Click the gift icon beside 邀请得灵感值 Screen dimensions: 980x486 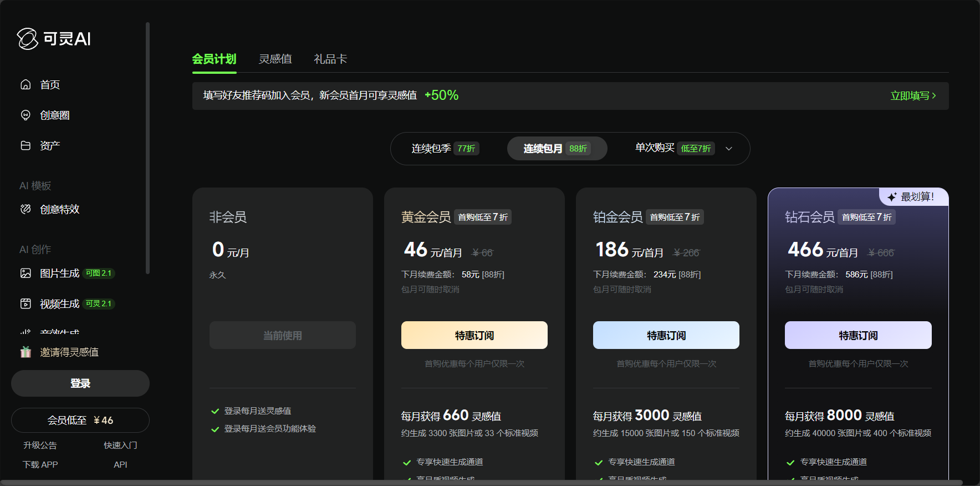point(25,352)
